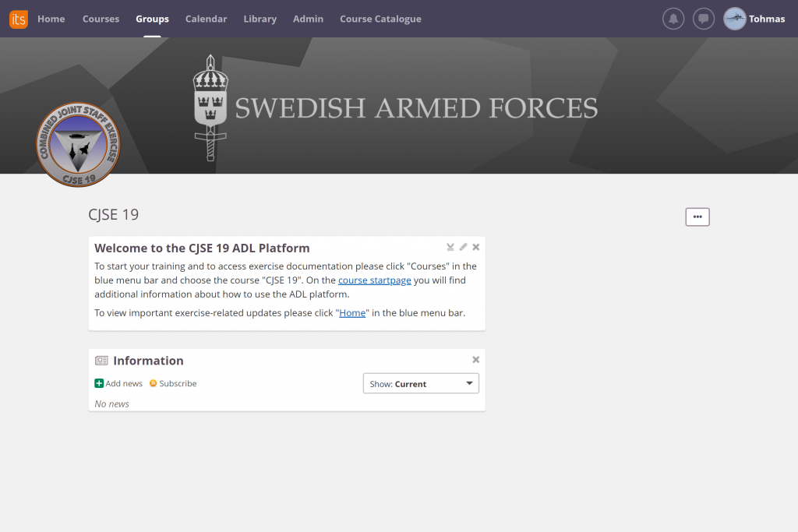The height and width of the screenshot is (532, 798).
Task: Open the three-dots more options button
Action: [x=697, y=217]
